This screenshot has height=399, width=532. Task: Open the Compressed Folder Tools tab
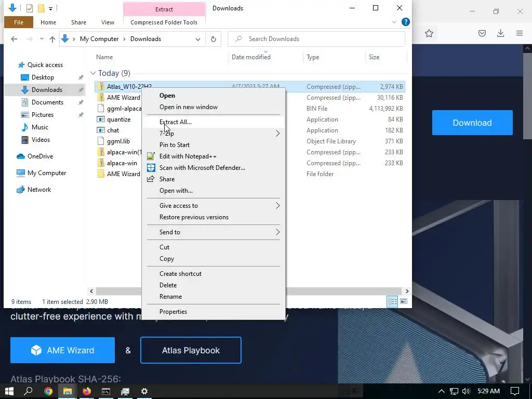[x=164, y=22]
